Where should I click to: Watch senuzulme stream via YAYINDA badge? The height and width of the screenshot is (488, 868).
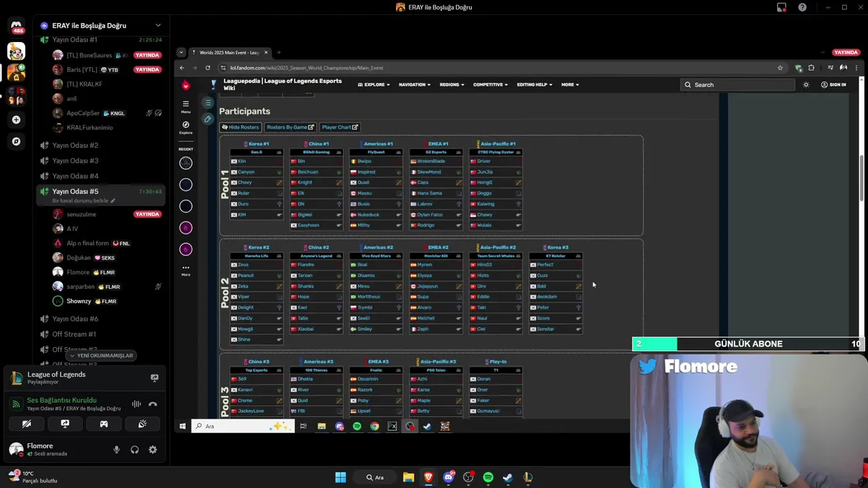point(147,214)
